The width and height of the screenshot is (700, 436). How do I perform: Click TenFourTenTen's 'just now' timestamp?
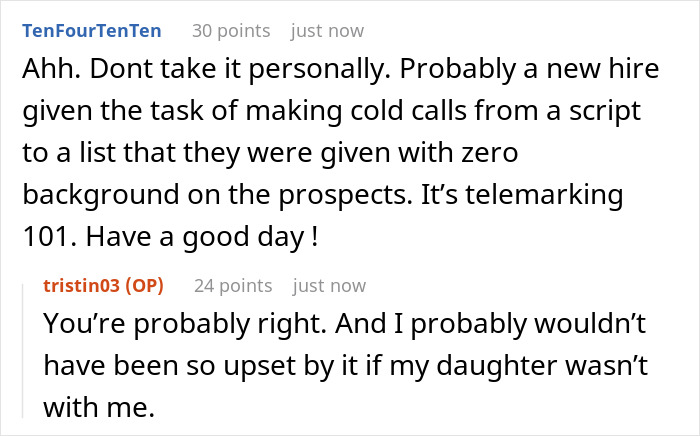pyautogui.click(x=327, y=31)
